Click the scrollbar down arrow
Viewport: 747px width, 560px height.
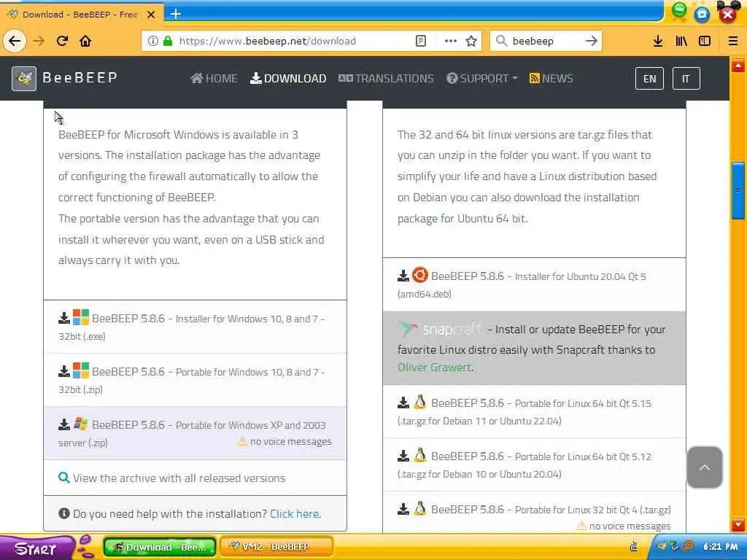(738, 525)
